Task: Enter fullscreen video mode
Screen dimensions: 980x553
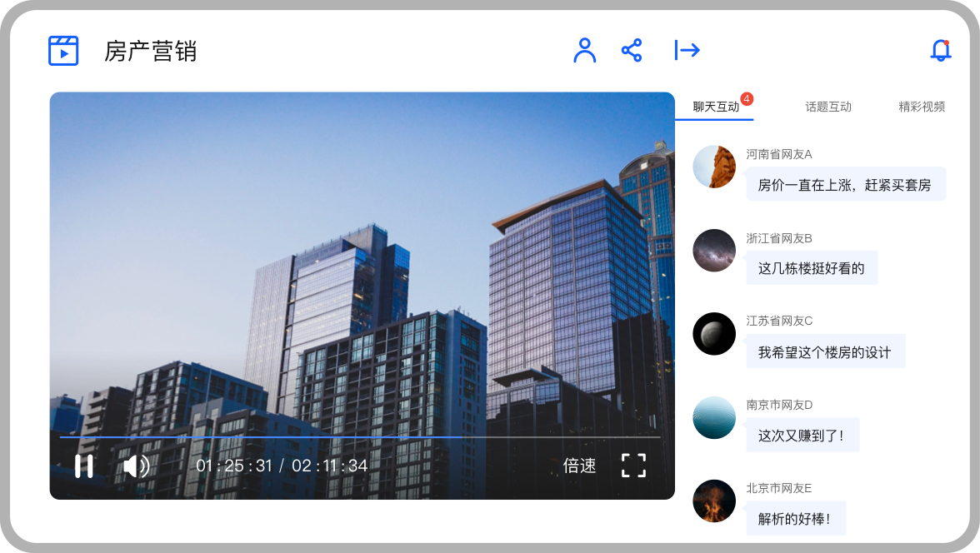Action: tap(633, 466)
